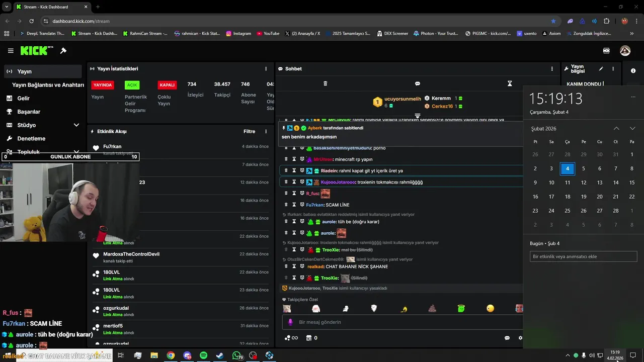This screenshot has height=362, width=644.
Task: Expand the Stüdyo sidebar section
Action: point(76,125)
